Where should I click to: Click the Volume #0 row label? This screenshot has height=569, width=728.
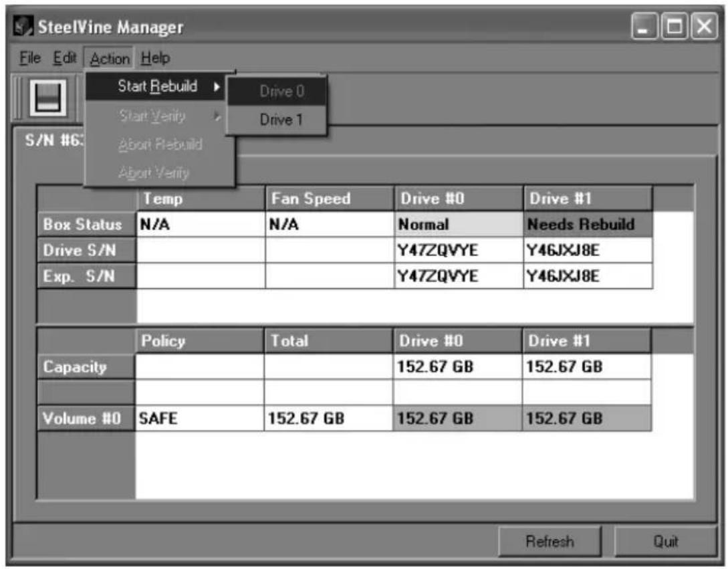pos(86,419)
